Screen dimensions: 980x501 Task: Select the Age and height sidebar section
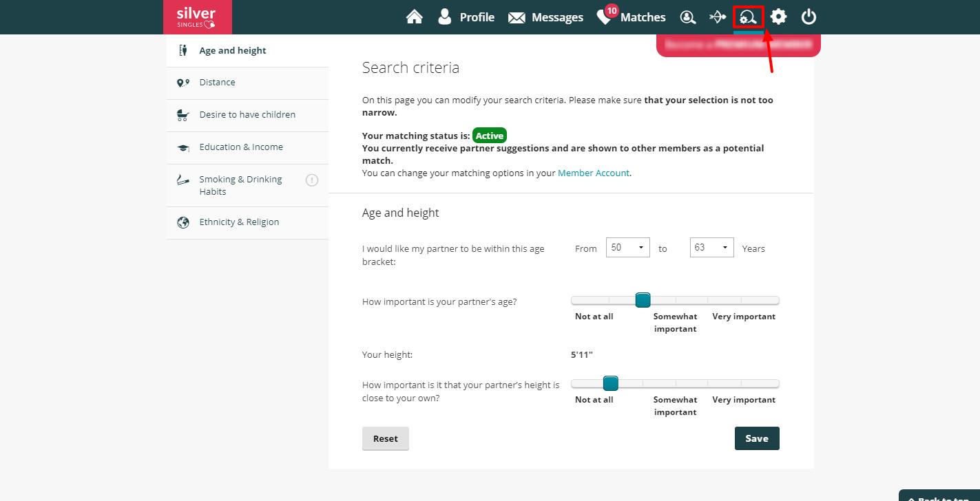247,51
